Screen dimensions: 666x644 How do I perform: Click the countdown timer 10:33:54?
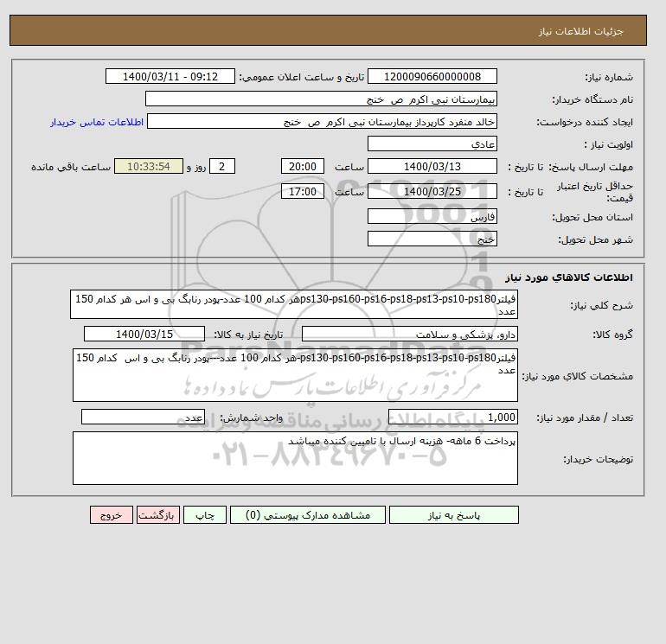point(149,167)
